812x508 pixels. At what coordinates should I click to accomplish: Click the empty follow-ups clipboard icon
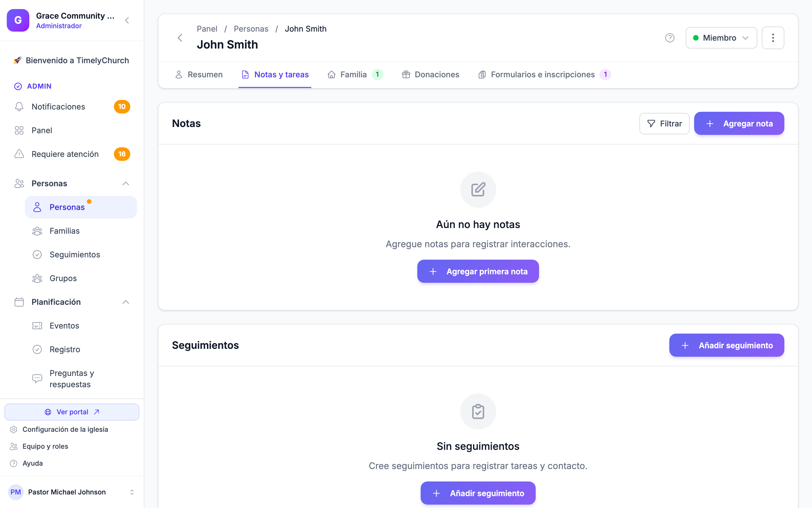click(478, 411)
